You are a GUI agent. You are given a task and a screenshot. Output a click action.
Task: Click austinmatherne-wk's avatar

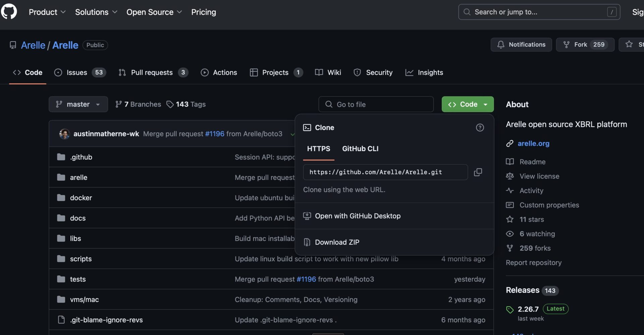pyautogui.click(x=64, y=134)
